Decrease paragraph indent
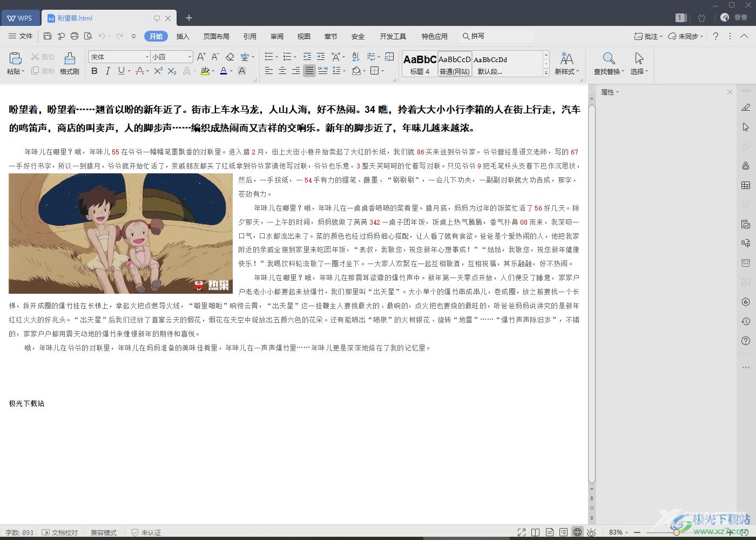This screenshot has height=540, width=756. pyautogui.click(x=307, y=57)
